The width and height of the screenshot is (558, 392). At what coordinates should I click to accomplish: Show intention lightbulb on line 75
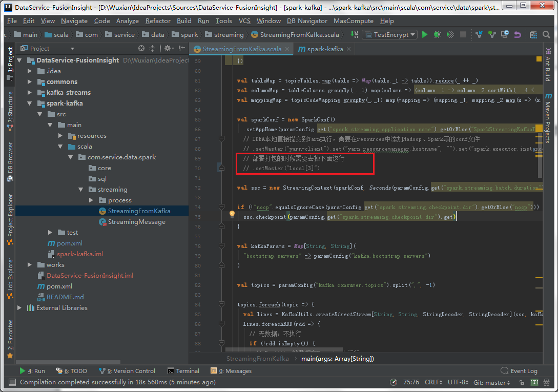coord(232,214)
